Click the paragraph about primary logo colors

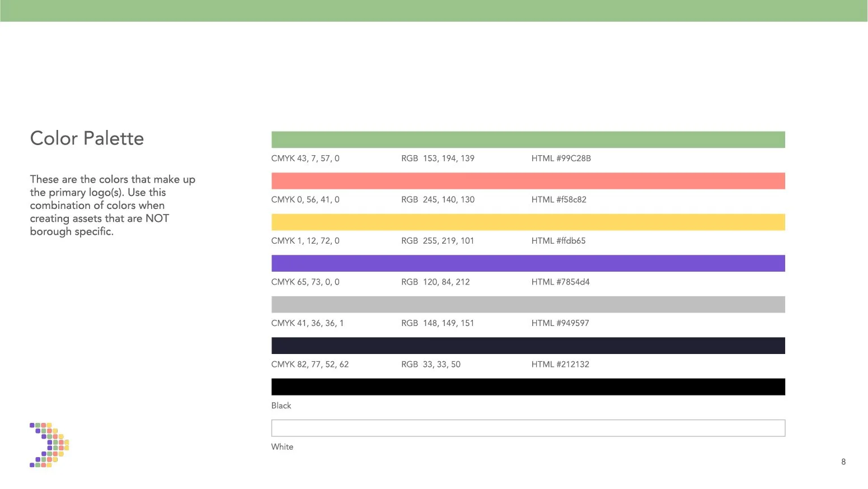pyautogui.click(x=112, y=205)
